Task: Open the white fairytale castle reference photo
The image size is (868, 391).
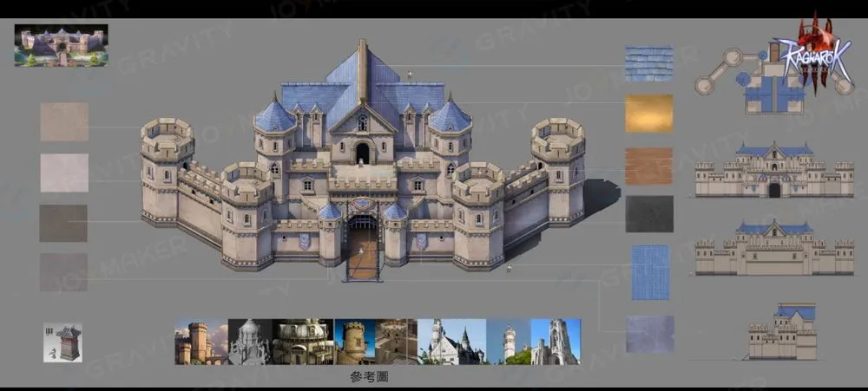Action: (450, 342)
